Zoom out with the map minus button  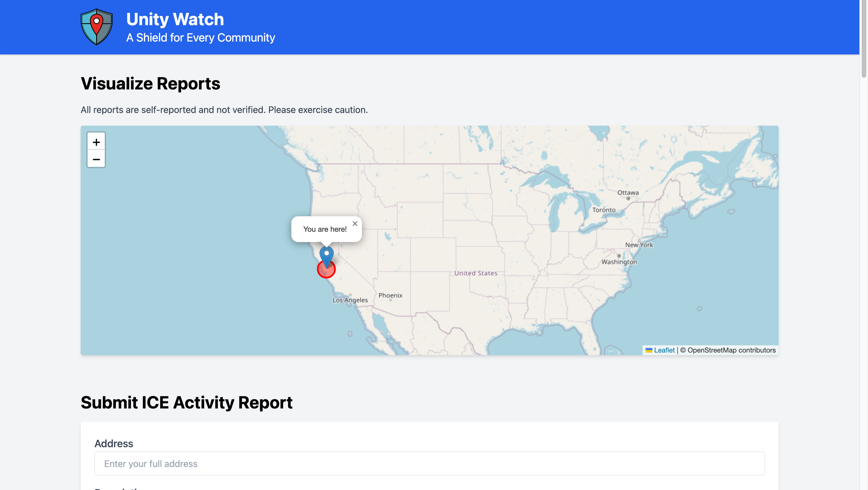pos(96,159)
